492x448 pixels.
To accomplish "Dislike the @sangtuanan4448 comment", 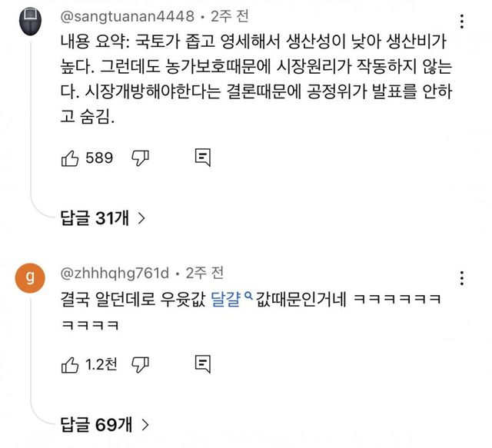I will tap(141, 158).
